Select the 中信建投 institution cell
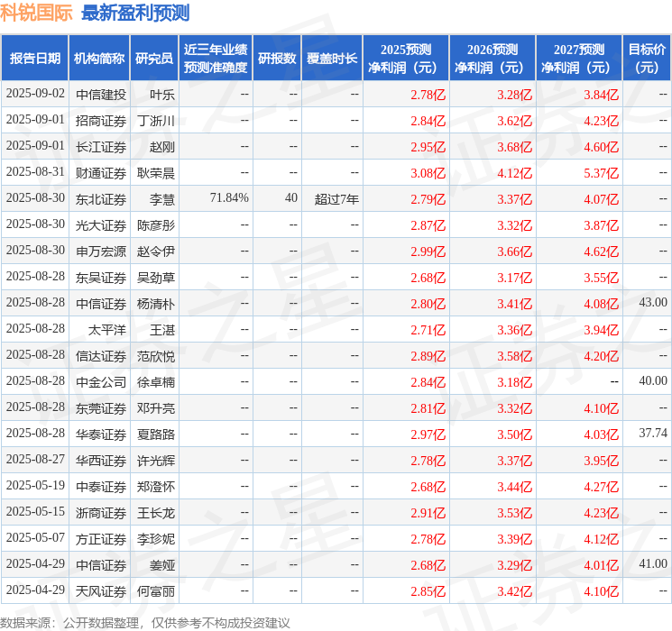Image resolution: width=672 pixels, height=631 pixels. tap(101, 95)
